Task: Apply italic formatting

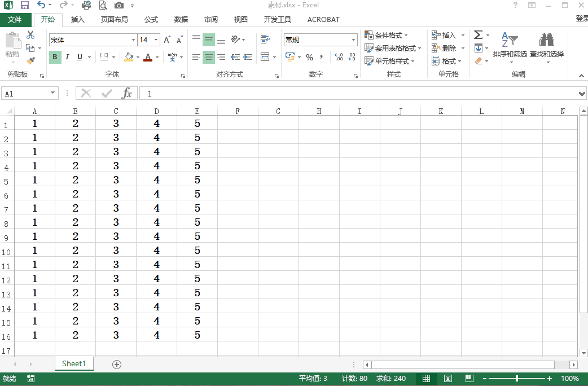Action: point(68,57)
